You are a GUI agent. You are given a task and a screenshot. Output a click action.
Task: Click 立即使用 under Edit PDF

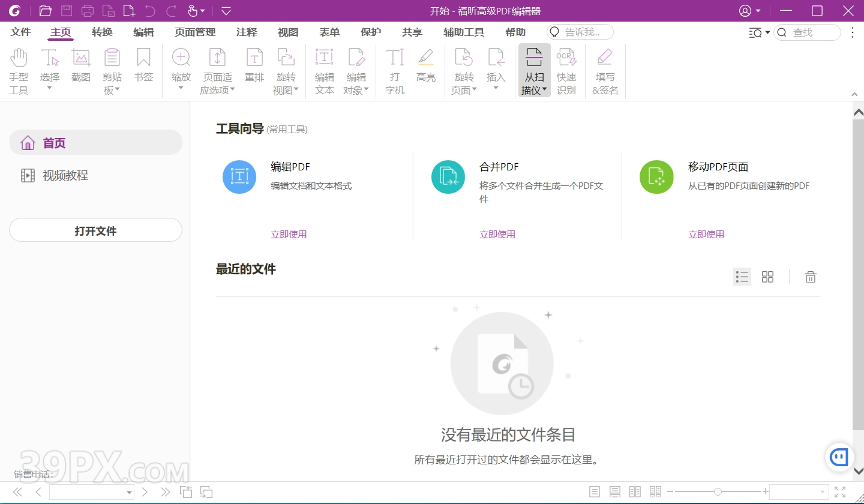pos(289,235)
